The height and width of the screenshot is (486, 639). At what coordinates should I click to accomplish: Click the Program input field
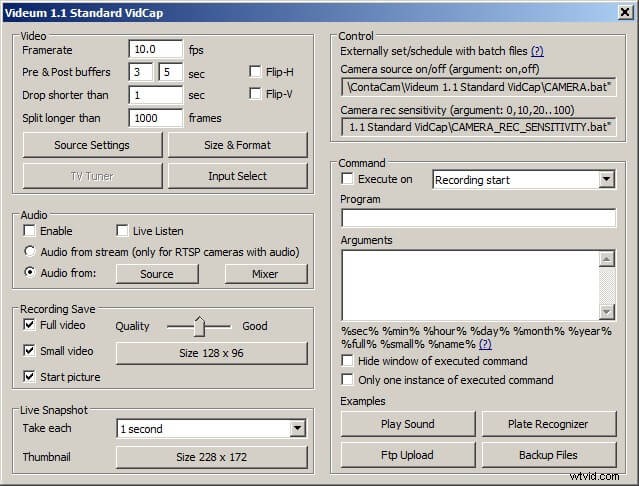click(478, 218)
